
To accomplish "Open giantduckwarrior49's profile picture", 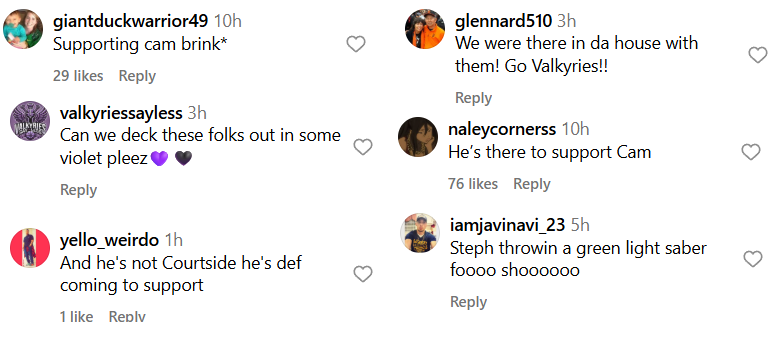I will pos(23,29).
